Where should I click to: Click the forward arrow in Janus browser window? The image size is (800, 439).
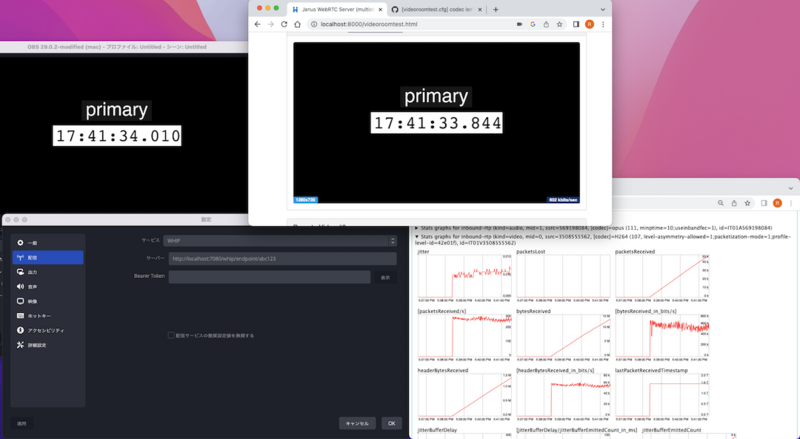tap(270, 24)
